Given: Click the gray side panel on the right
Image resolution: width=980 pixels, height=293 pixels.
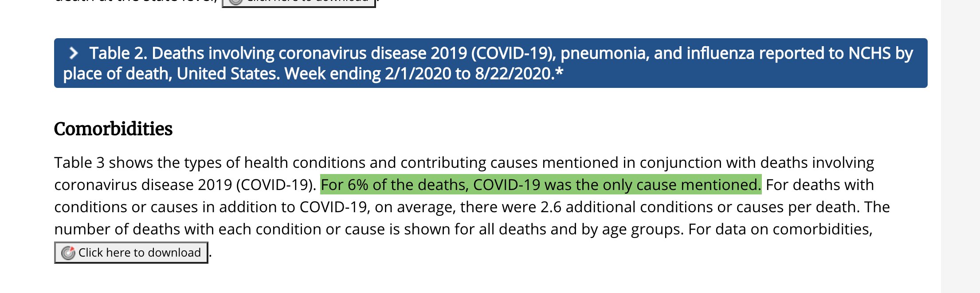Looking at the screenshot, I should 960,146.
